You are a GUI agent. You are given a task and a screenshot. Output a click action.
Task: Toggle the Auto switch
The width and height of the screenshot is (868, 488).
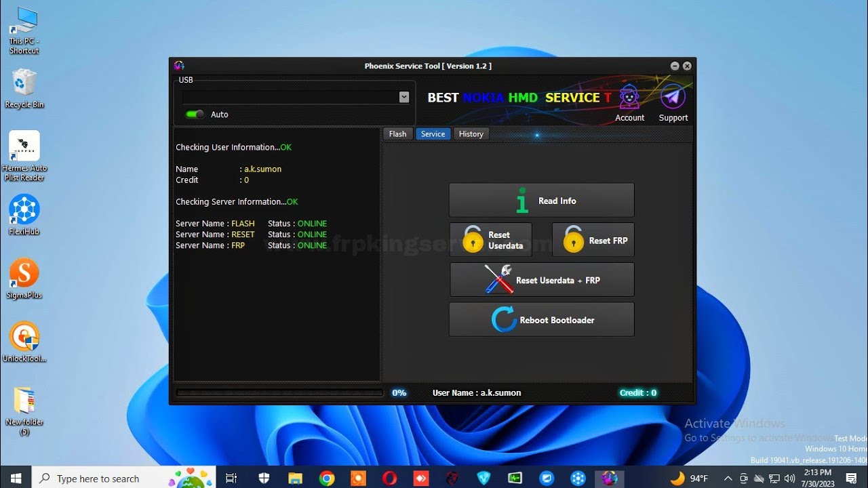pyautogui.click(x=195, y=115)
